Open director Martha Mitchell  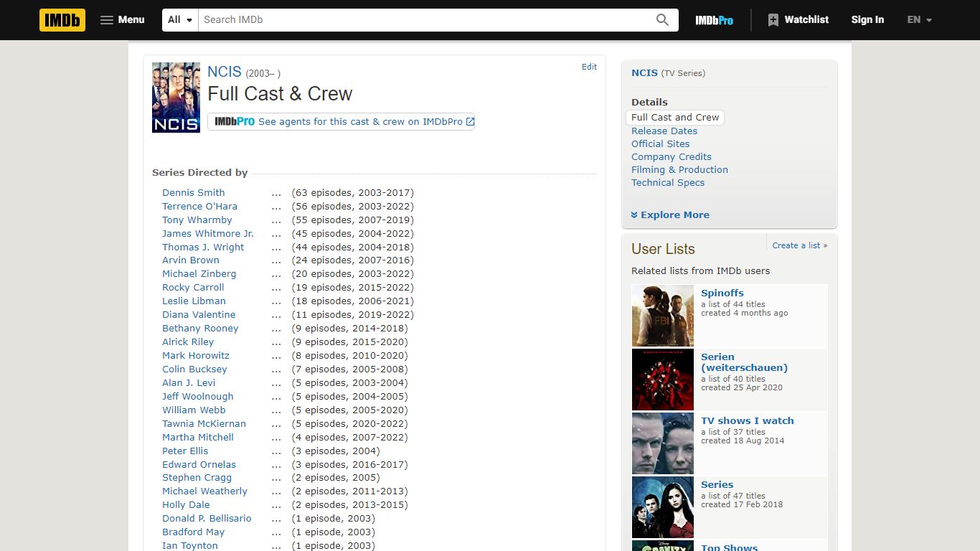coord(198,437)
